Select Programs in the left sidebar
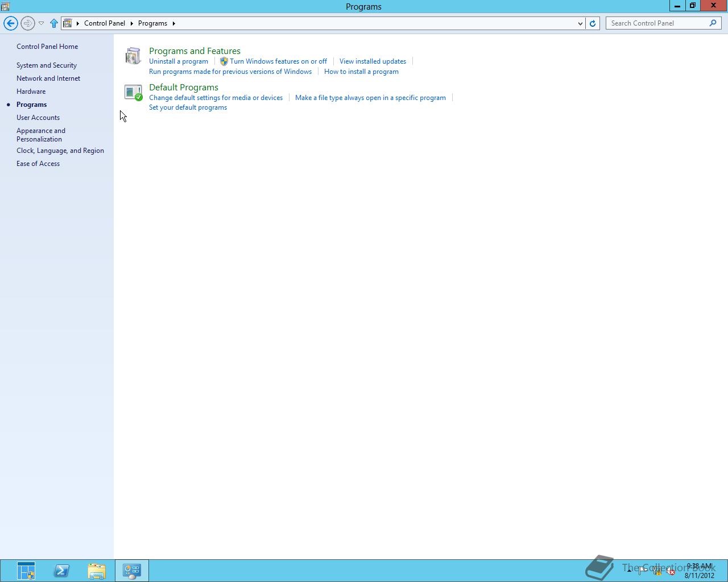 32,105
